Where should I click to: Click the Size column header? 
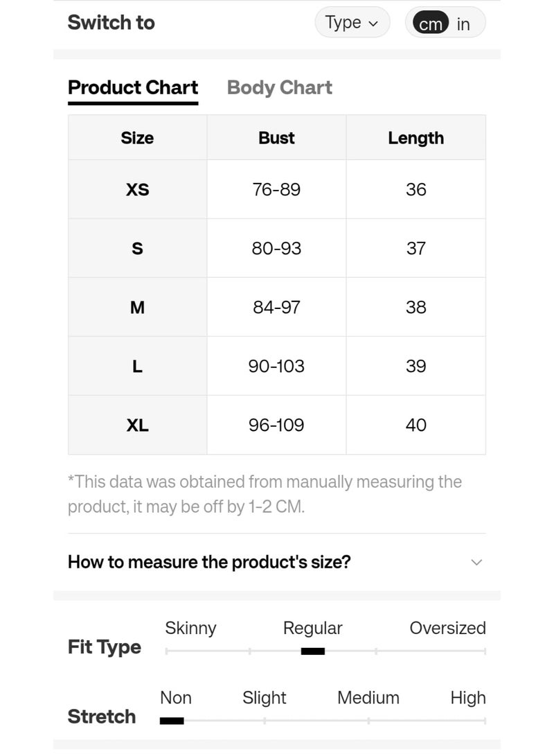tap(137, 138)
